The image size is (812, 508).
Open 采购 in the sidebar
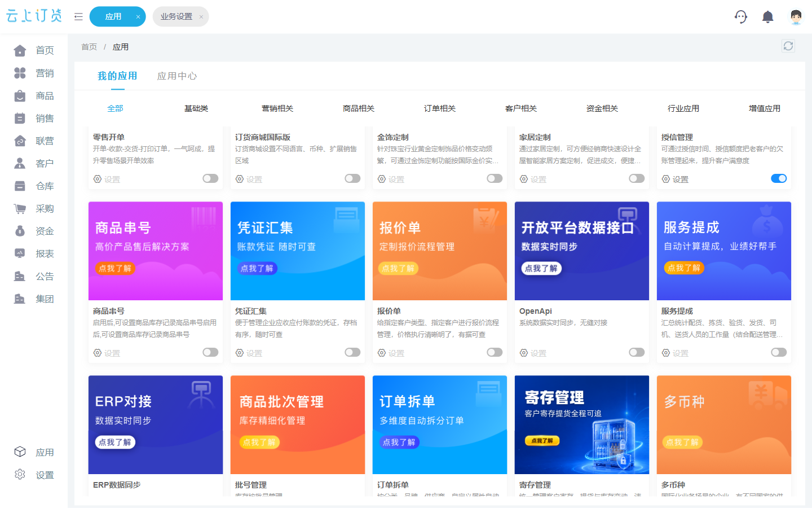tap(34, 209)
